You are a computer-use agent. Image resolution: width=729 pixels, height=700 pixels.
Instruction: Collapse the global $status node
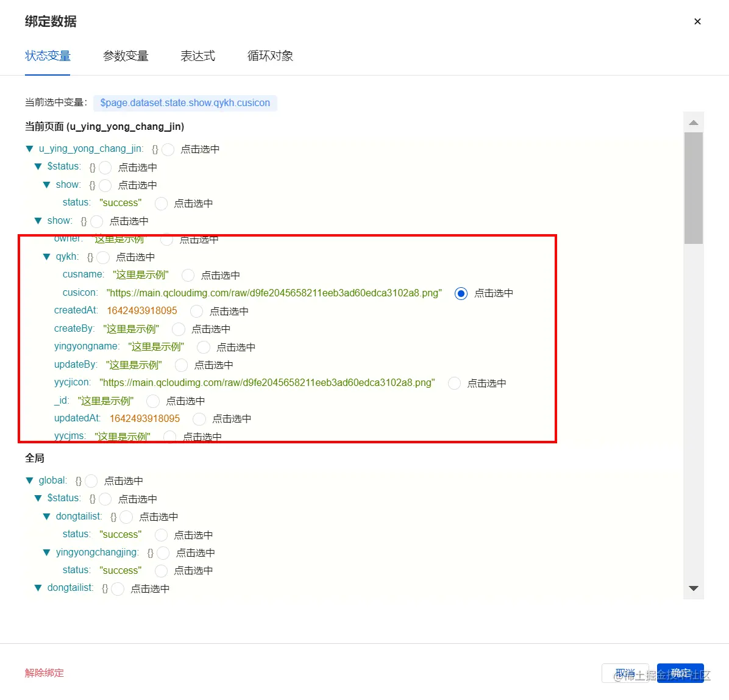38,498
